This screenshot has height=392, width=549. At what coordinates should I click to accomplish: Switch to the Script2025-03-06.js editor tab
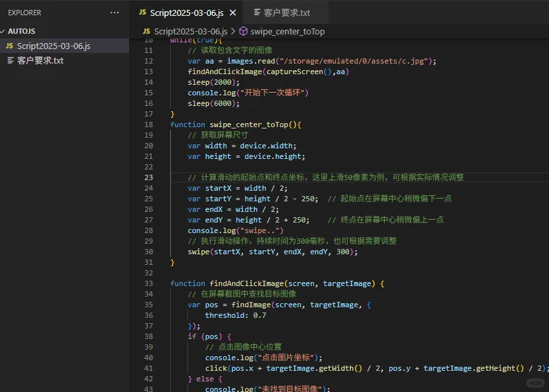pyautogui.click(x=187, y=13)
